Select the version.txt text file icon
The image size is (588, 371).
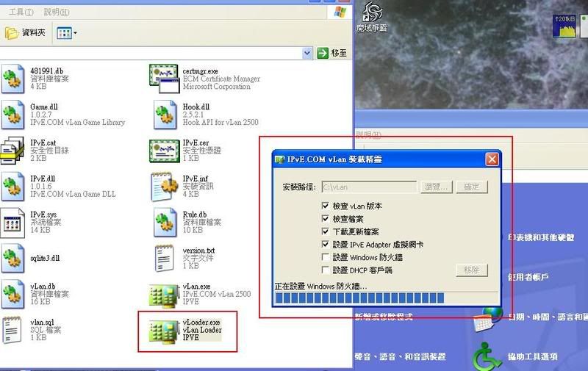pos(164,258)
